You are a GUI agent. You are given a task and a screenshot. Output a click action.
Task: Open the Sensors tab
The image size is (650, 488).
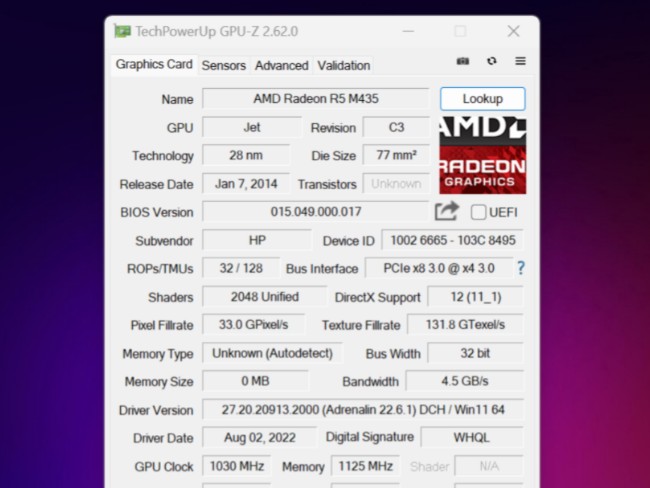[x=223, y=66]
